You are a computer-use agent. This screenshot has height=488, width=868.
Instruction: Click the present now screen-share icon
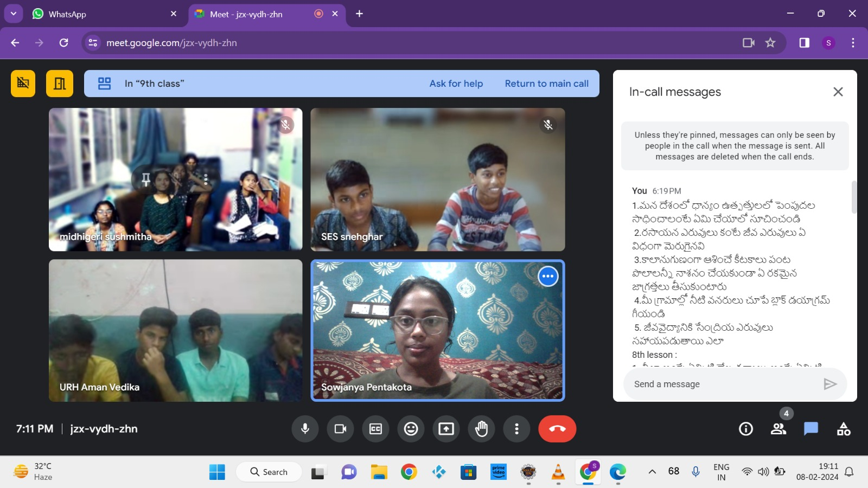(x=446, y=429)
